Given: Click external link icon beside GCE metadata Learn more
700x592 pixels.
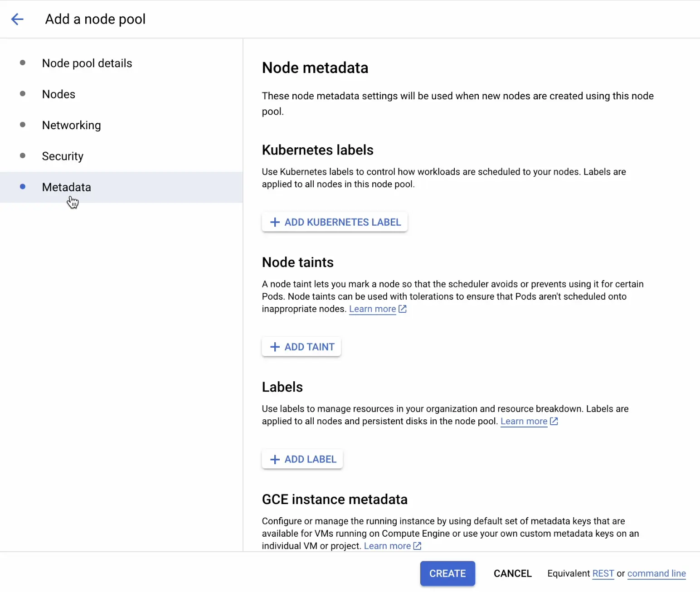Looking at the screenshot, I should point(417,546).
